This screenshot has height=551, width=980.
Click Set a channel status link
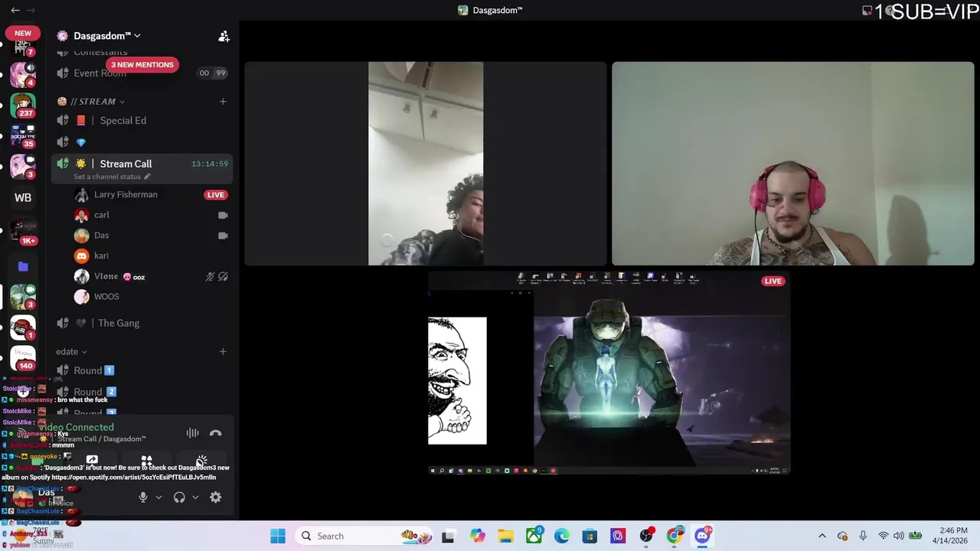coord(112,177)
